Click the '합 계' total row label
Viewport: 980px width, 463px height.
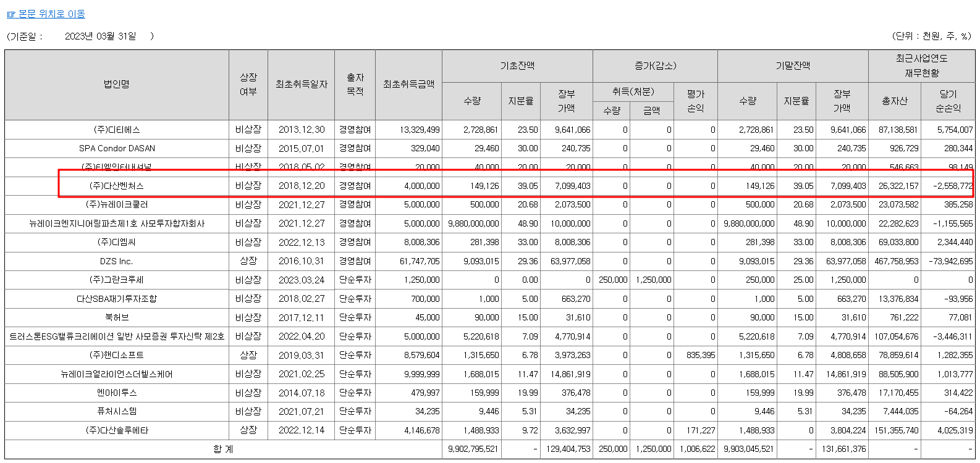coord(224,449)
